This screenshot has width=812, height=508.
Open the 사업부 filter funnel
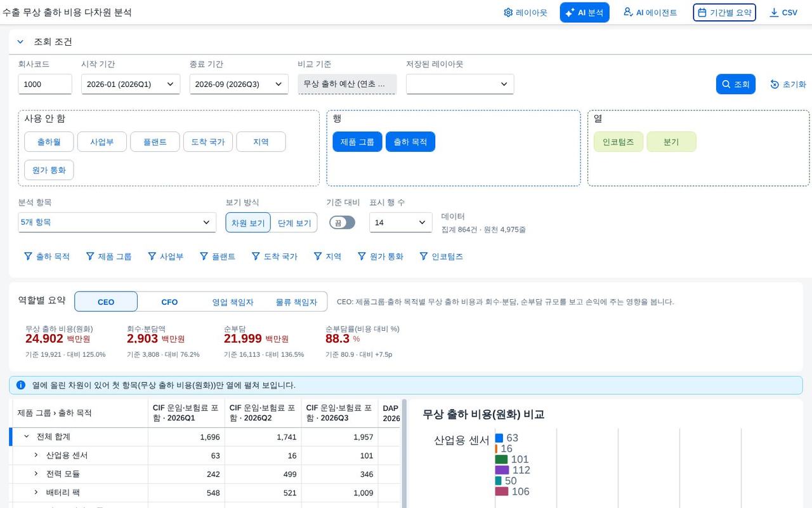click(x=166, y=257)
